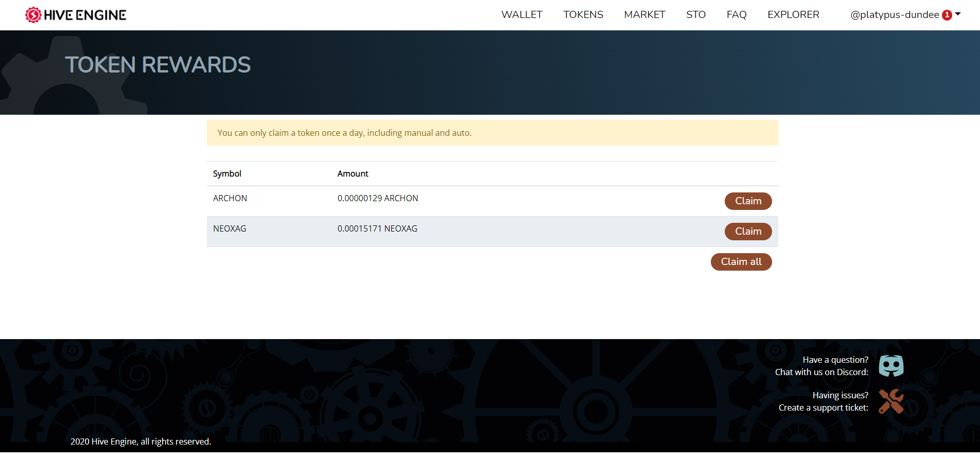This screenshot has width=980, height=460.
Task: Click 'Chat with us on Discord' text
Action: [821, 372]
